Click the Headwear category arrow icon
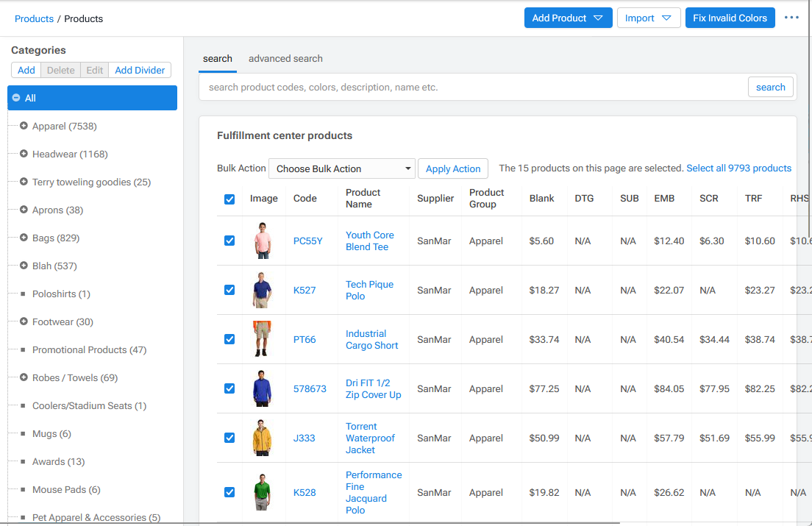This screenshot has height=526, width=812. 24,154
